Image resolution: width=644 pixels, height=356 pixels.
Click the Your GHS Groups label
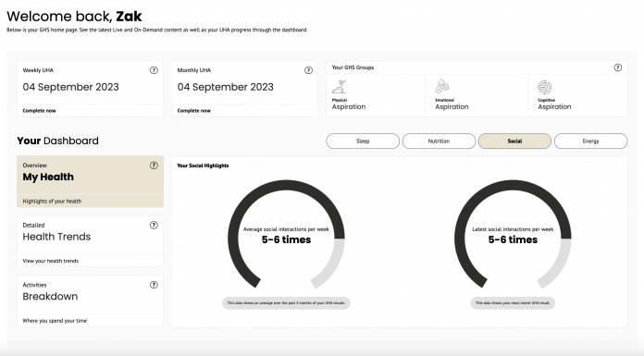[353, 68]
